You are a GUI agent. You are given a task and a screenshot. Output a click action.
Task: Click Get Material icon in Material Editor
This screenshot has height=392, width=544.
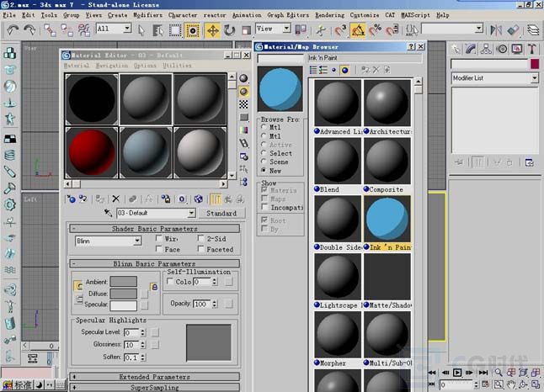[x=71, y=199]
